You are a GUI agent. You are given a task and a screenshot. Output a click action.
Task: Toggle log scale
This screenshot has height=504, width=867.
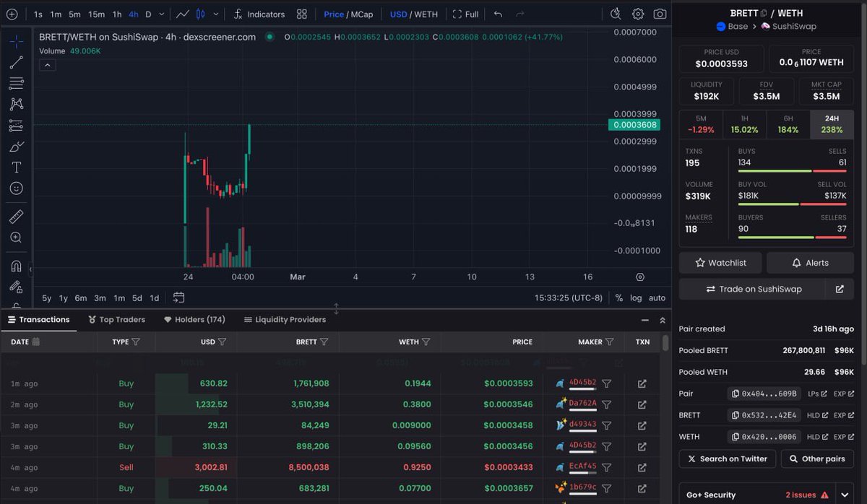[x=636, y=297]
